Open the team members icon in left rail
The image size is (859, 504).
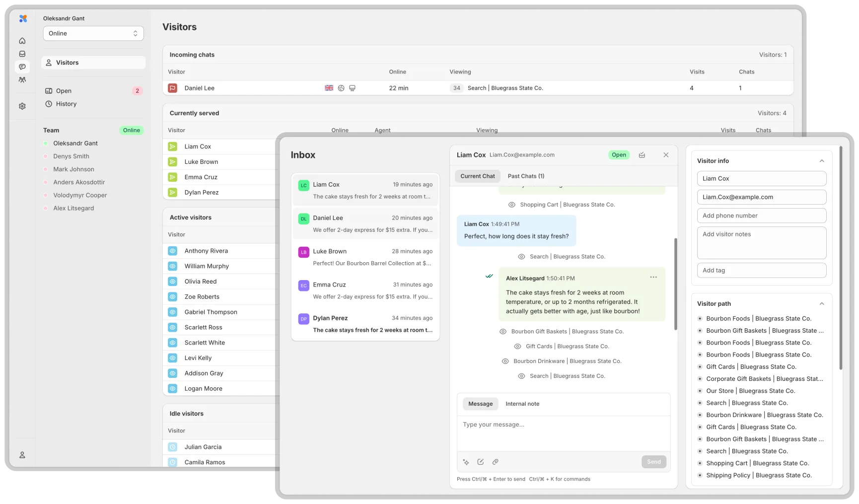point(22,79)
